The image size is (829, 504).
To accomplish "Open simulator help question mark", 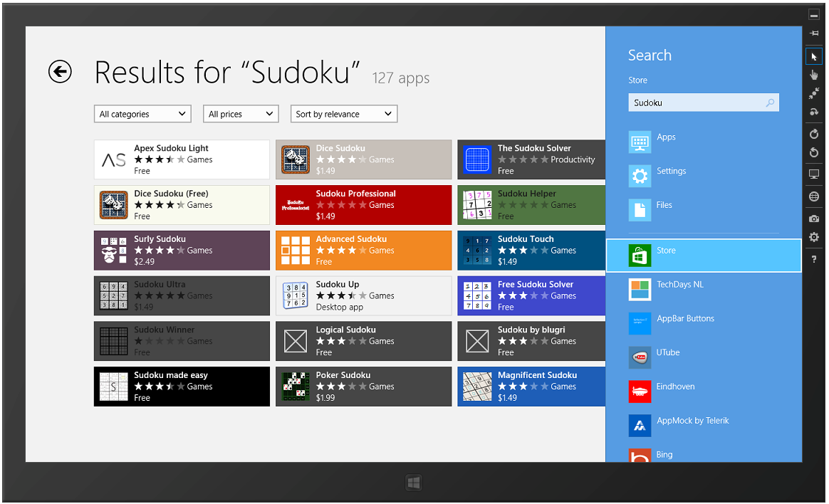I will coord(813,259).
